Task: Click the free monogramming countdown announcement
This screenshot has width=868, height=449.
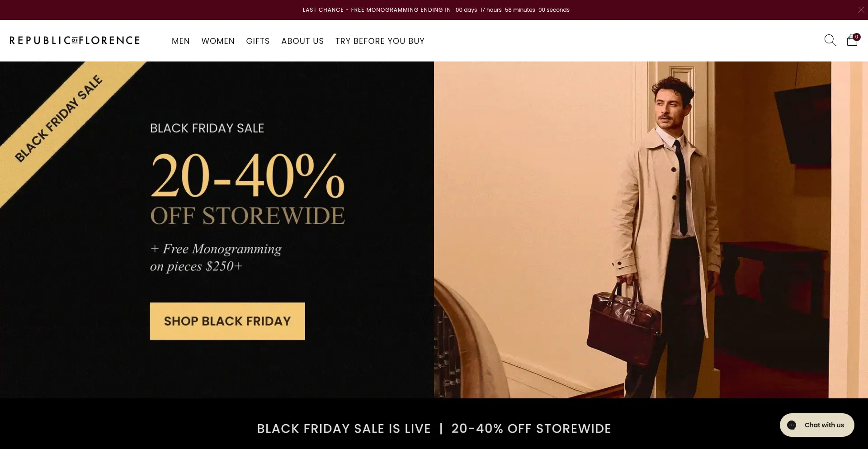Action: [x=436, y=10]
